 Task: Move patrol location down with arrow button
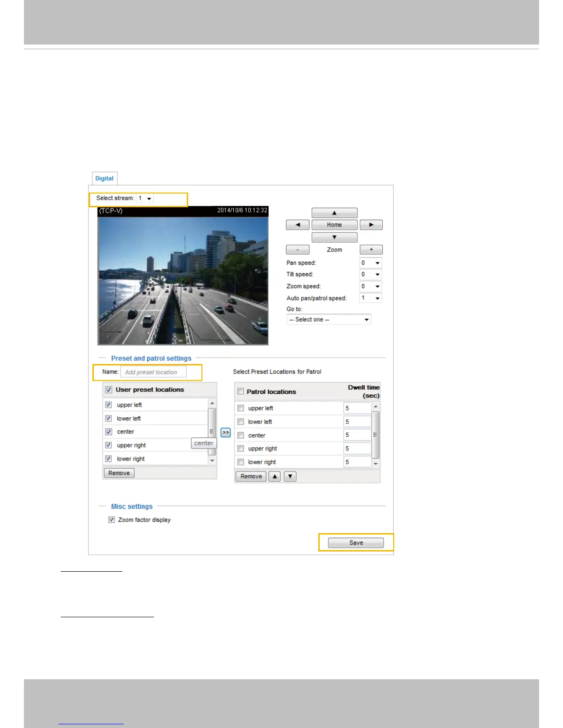(x=290, y=476)
